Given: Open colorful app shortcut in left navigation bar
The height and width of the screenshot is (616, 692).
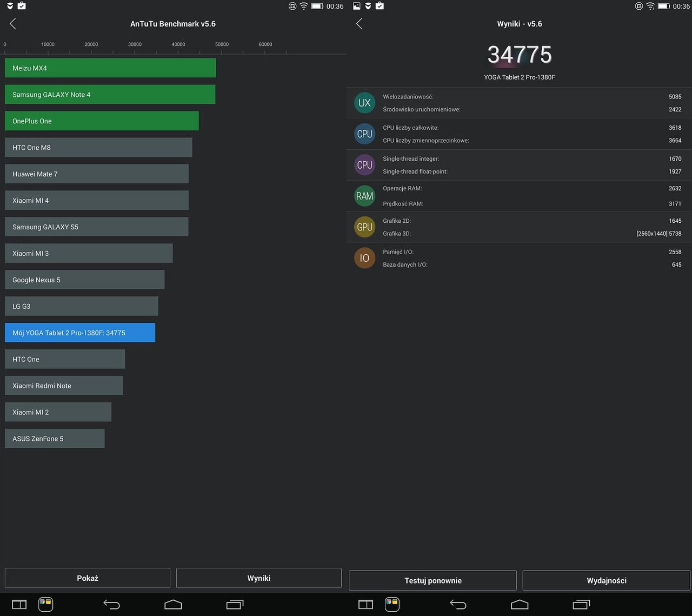Looking at the screenshot, I should pos(45,604).
